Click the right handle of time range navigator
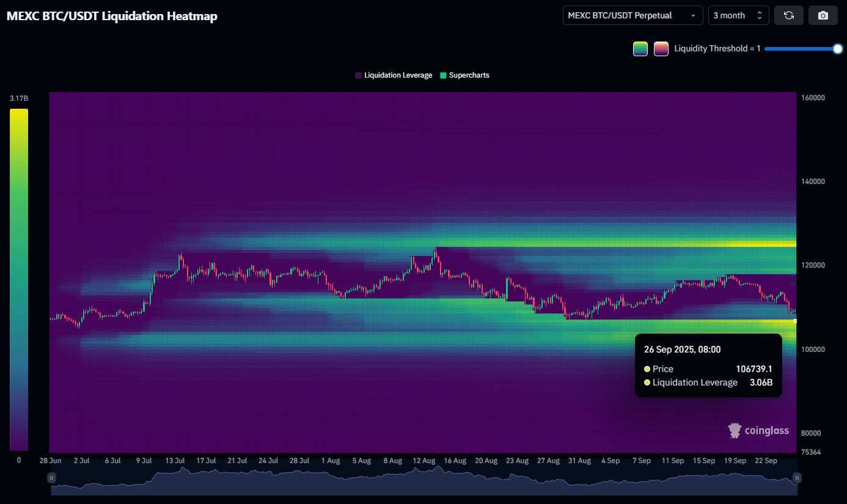Image resolution: width=847 pixels, height=504 pixels. pos(797,477)
